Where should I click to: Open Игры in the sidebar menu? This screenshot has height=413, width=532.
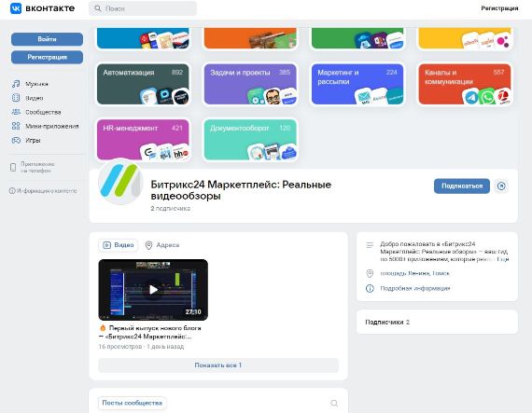pyautogui.click(x=33, y=140)
